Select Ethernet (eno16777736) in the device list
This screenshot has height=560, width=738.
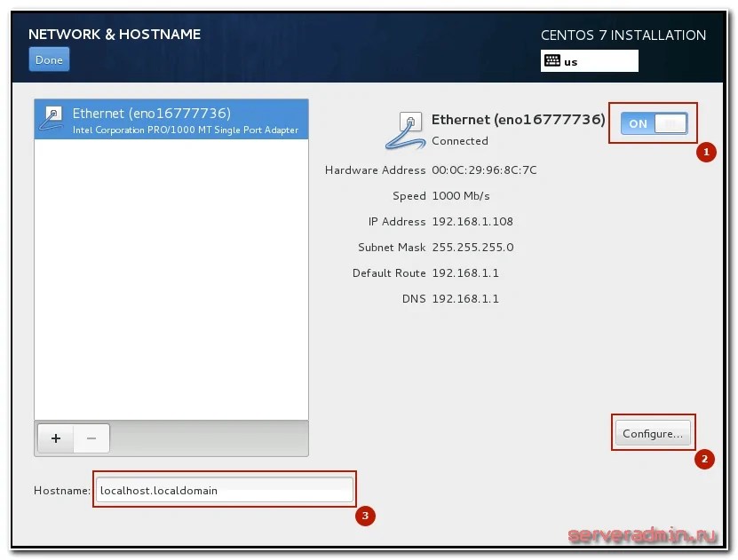point(171,120)
